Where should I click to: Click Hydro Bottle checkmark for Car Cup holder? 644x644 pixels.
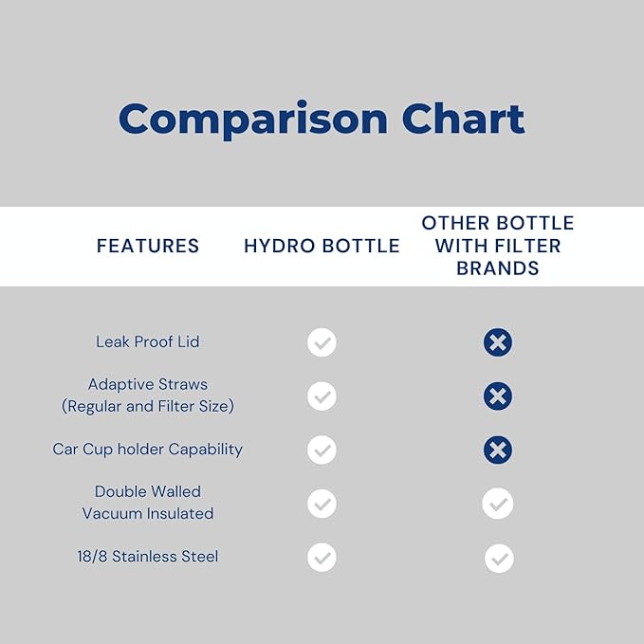pos(322,450)
